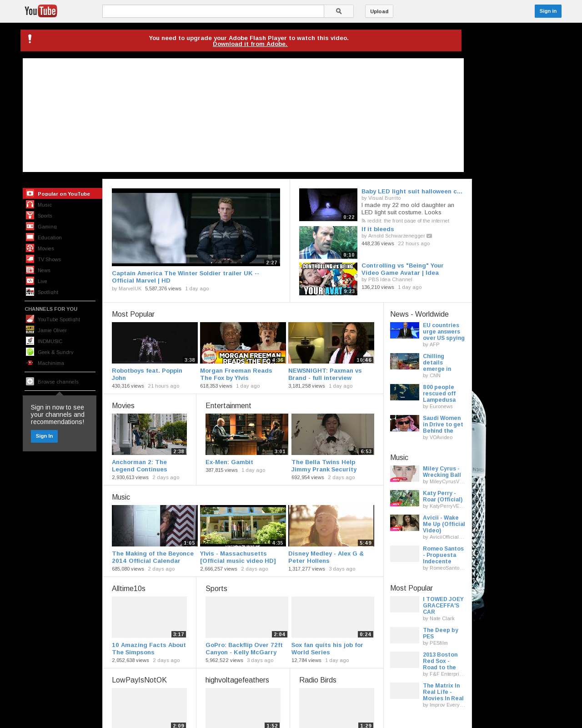
Task: Open The Deep by PES link
Action: point(441,633)
